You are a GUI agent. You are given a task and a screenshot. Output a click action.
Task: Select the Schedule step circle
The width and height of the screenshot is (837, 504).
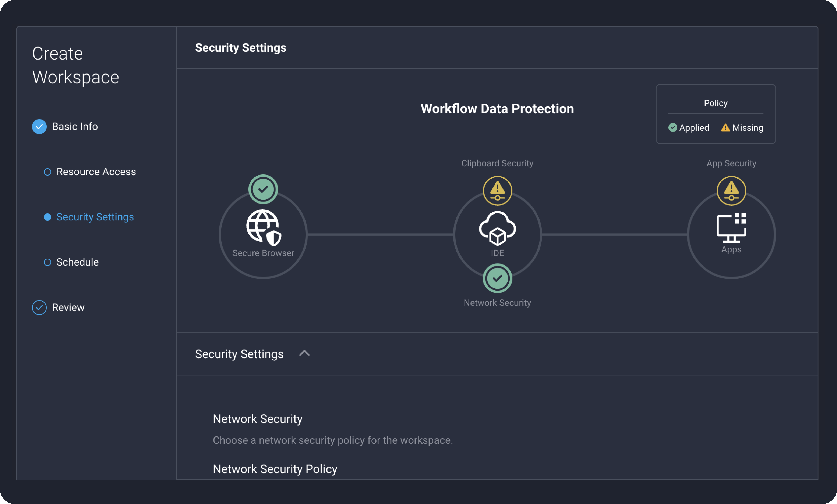click(47, 262)
